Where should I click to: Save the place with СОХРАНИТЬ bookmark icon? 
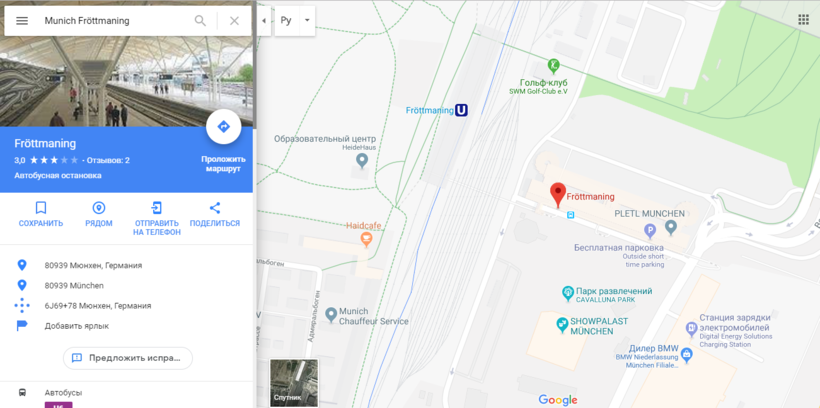coord(41,215)
